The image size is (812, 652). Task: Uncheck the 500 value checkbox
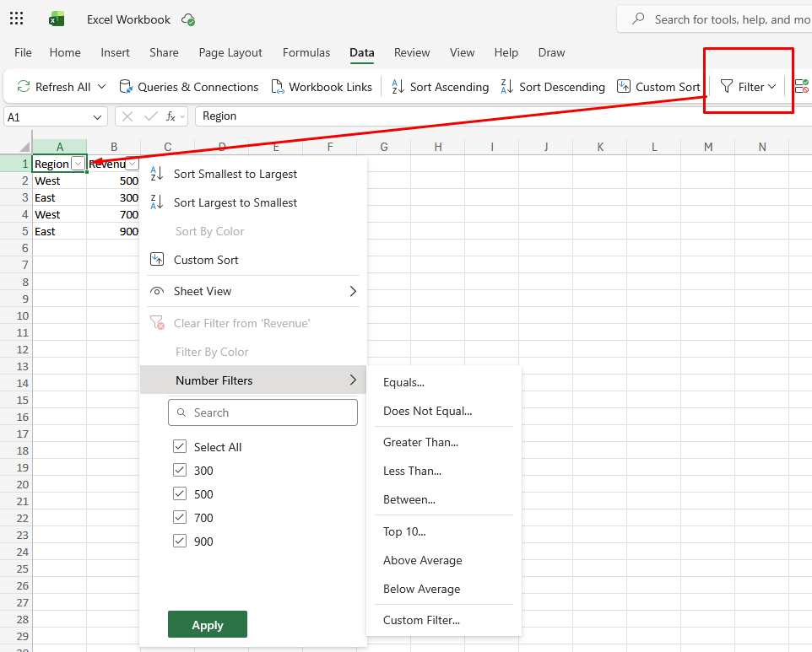click(x=180, y=494)
